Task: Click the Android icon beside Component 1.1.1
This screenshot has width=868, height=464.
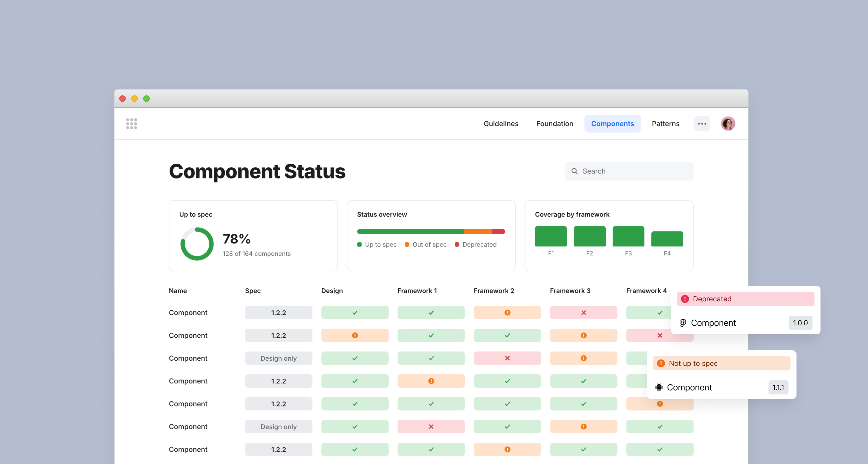Action: tap(659, 387)
